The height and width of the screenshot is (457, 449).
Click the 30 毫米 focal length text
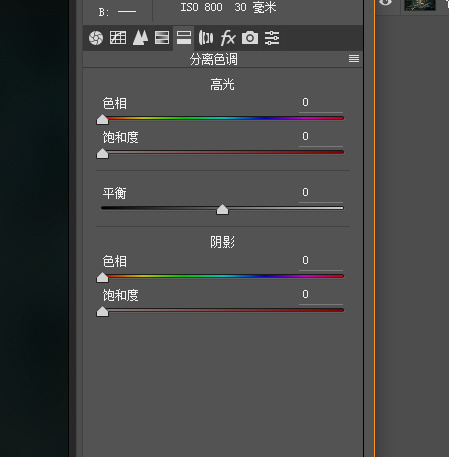(x=255, y=7)
